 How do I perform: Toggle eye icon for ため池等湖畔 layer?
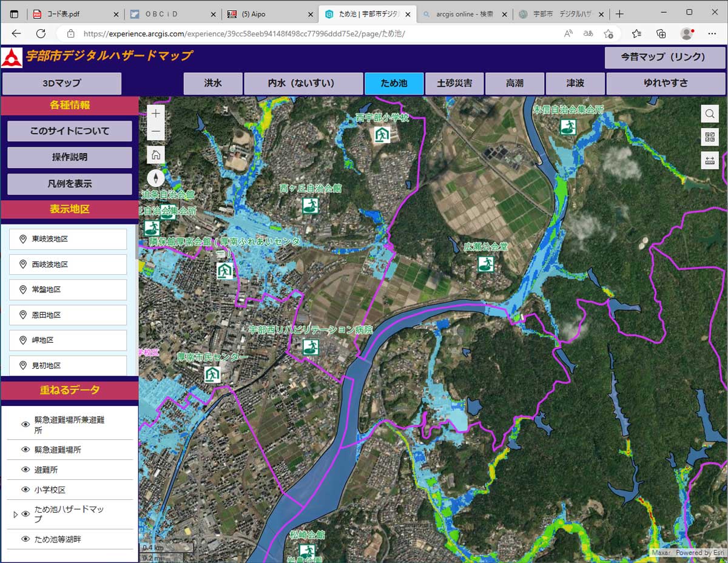pyautogui.click(x=25, y=539)
